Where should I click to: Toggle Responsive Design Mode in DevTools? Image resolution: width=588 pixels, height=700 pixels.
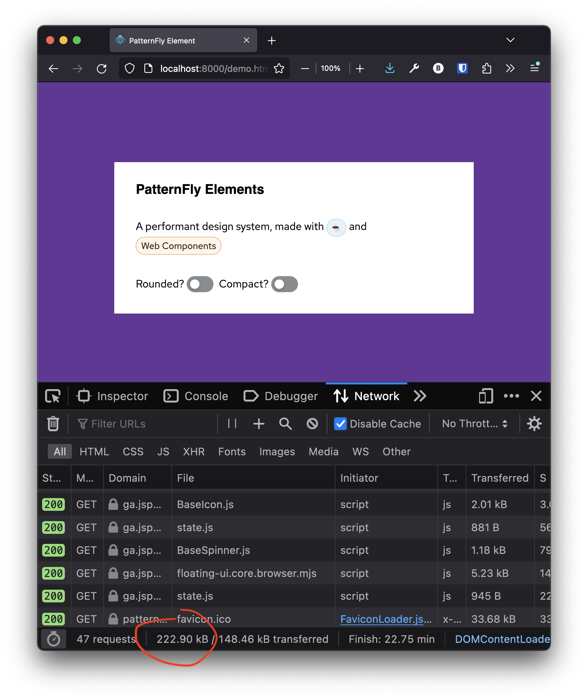pos(485,396)
